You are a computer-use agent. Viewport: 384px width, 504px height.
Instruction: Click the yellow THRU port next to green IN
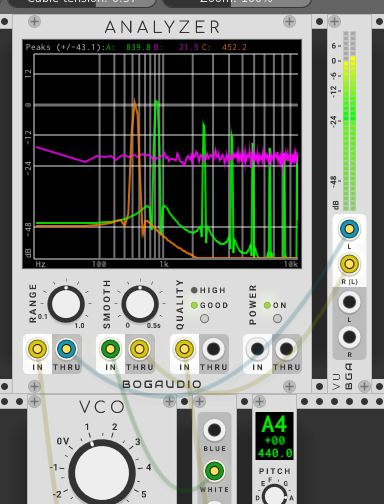[x=139, y=349]
